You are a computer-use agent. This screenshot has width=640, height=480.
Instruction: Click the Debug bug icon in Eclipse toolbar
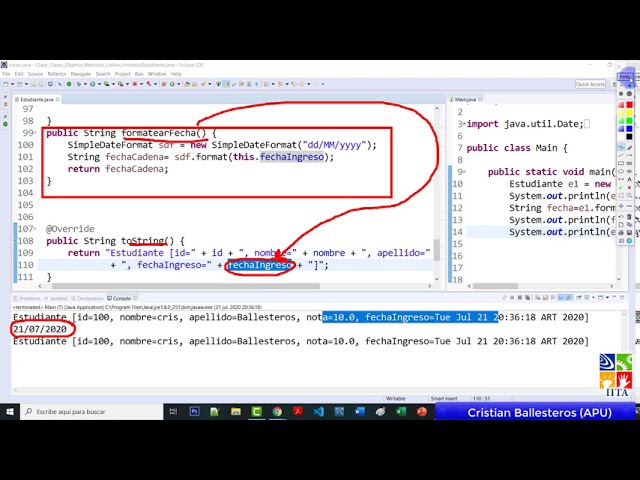(x=79, y=84)
